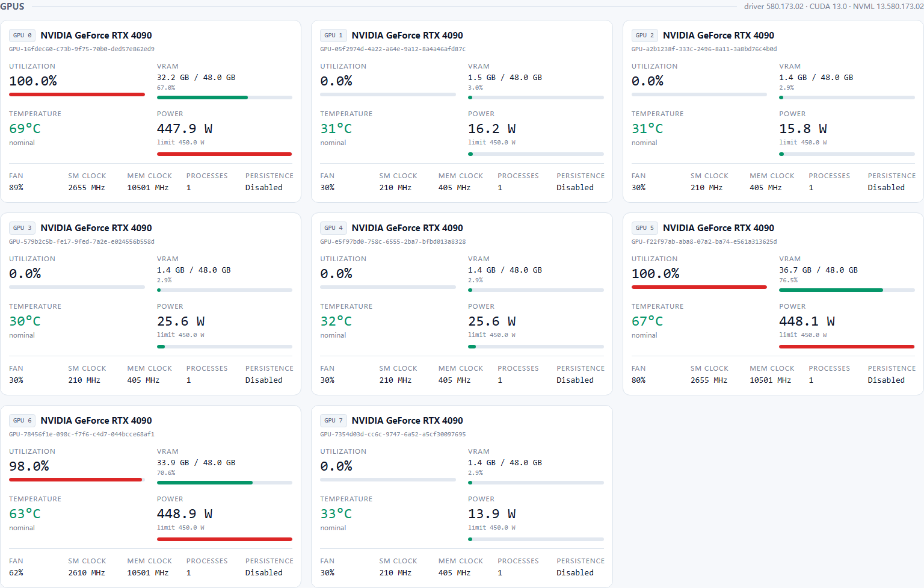Click GPU 0 VRAM 32.2 GB / 48.0 GB
The image size is (924, 588).
pos(196,78)
